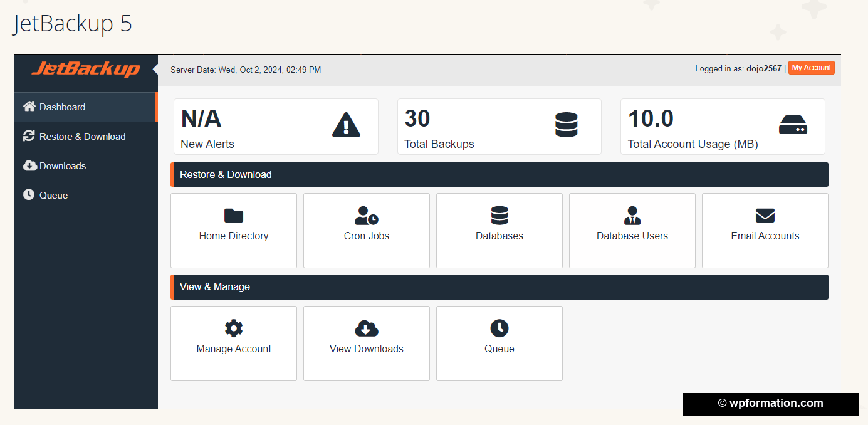
Task: Open the View Downloads label
Action: click(x=367, y=349)
